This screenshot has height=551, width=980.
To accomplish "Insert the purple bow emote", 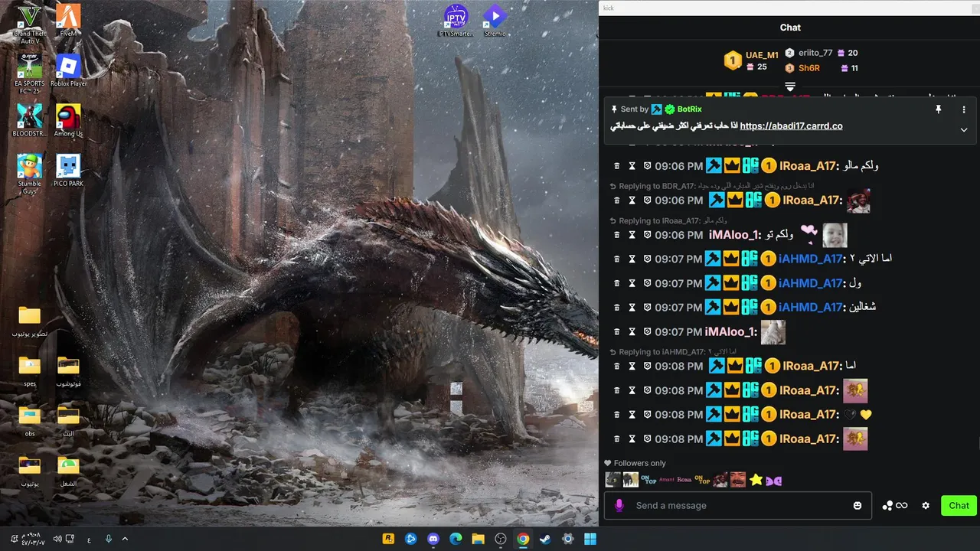I will [x=774, y=481].
